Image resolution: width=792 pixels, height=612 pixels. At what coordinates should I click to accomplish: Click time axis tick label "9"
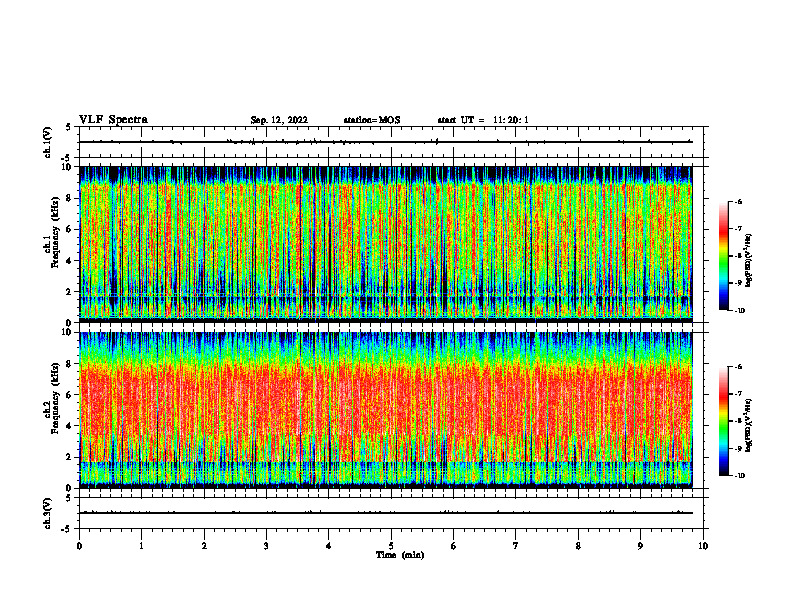click(640, 546)
